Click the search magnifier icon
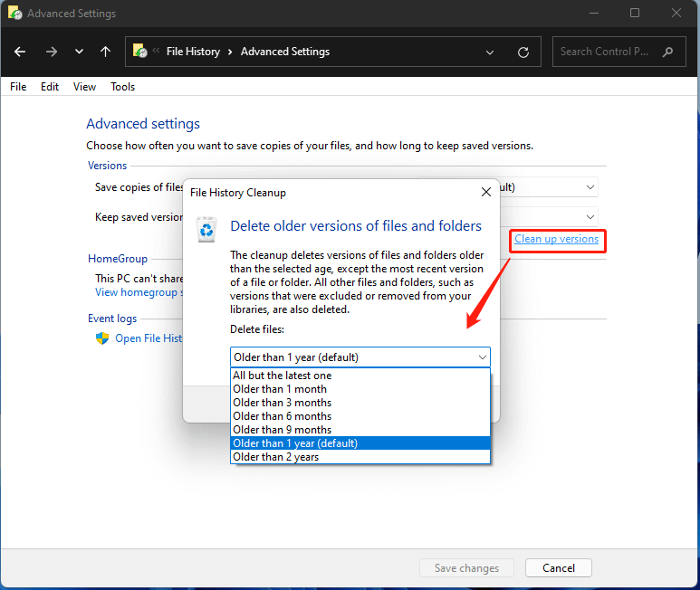Screen dimensions: 700x590 (x=667, y=52)
